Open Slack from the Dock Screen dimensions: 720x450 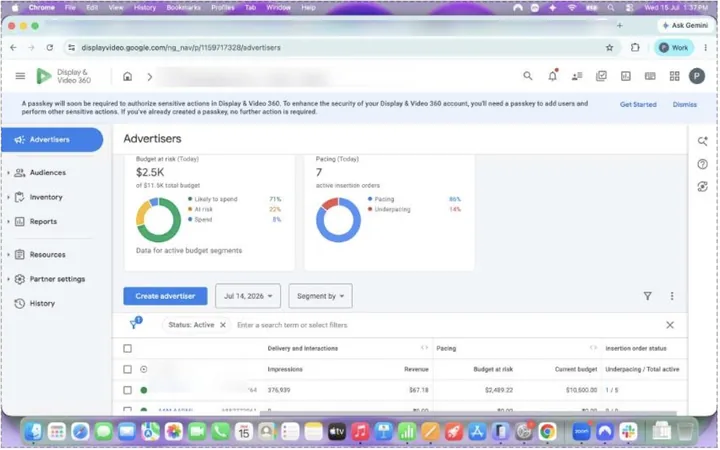(629, 432)
